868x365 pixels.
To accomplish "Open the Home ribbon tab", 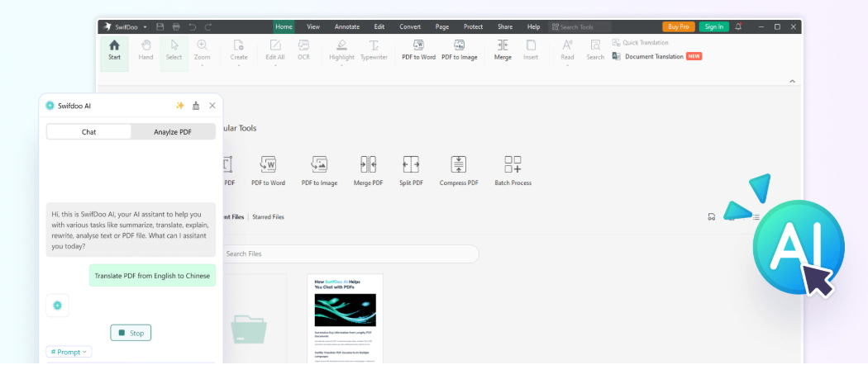I will pyautogui.click(x=284, y=26).
